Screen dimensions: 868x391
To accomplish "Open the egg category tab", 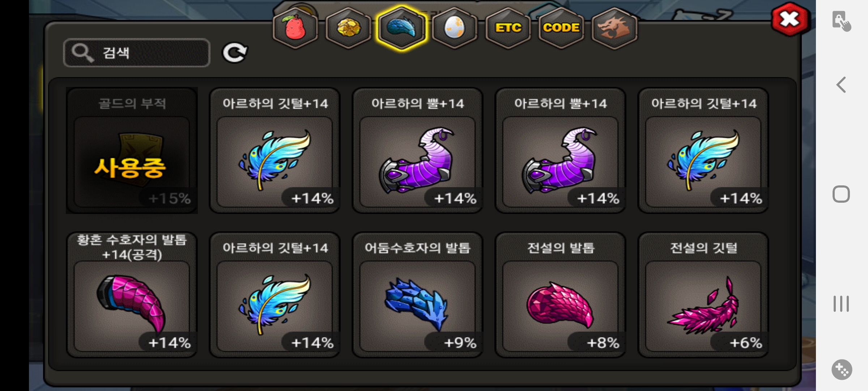I will coord(454,28).
